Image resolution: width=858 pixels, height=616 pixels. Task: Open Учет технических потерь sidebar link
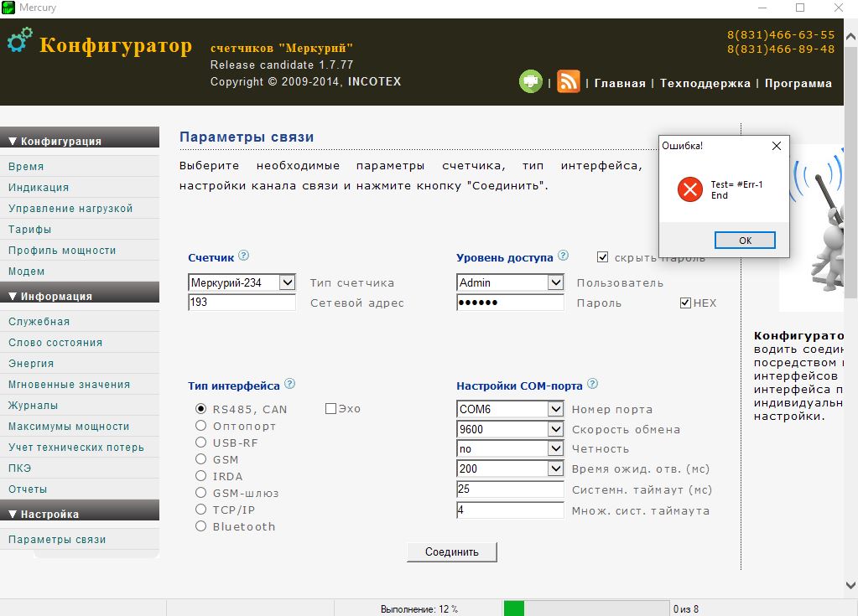coord(80,447)
